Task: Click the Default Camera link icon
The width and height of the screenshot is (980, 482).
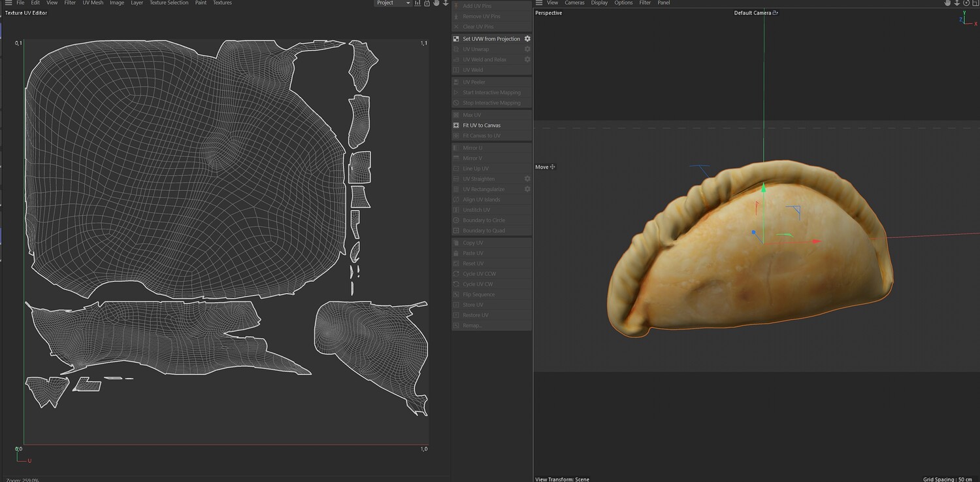Action: [x=776, y=13]
